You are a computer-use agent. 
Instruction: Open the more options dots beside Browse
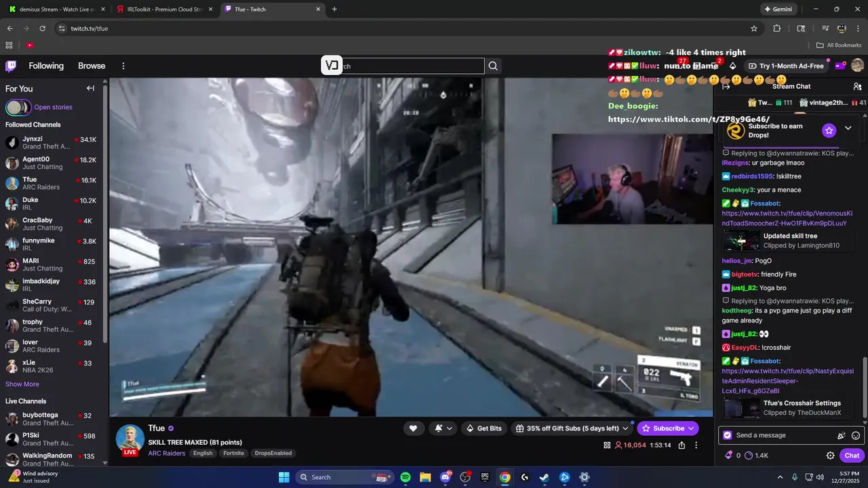click(x=123, y=66)
